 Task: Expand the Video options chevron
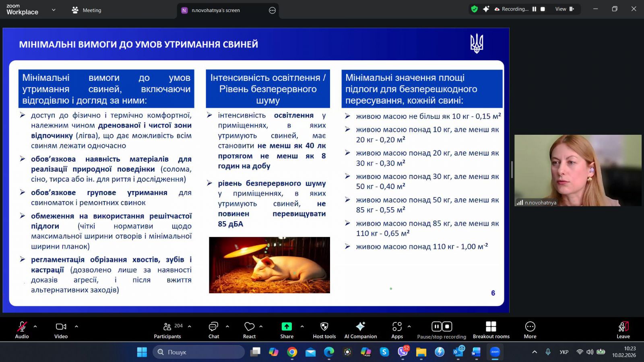coord(76,326)
